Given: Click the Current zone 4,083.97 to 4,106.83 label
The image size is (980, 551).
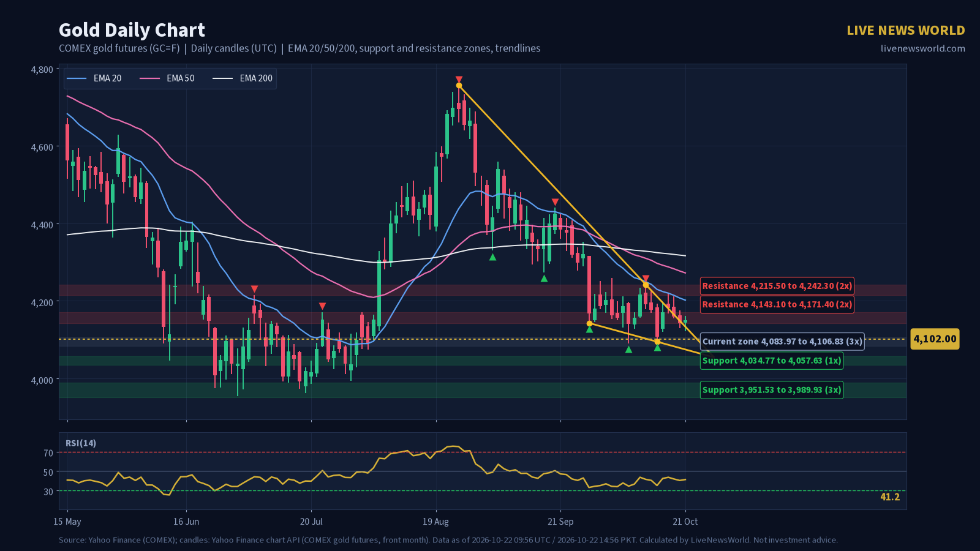Looking at the screenshot, I should 782,342.
